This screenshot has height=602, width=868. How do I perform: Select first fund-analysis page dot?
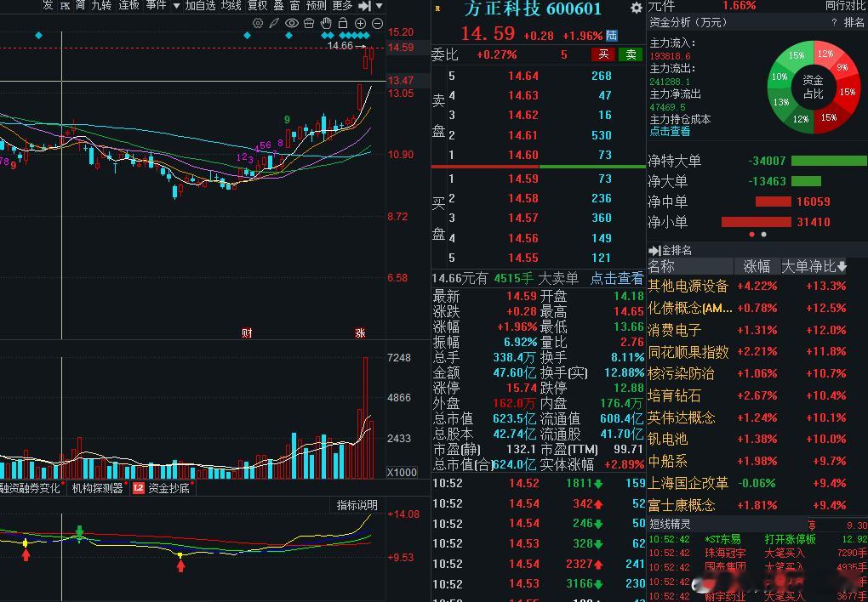click(x=751, y=235)
